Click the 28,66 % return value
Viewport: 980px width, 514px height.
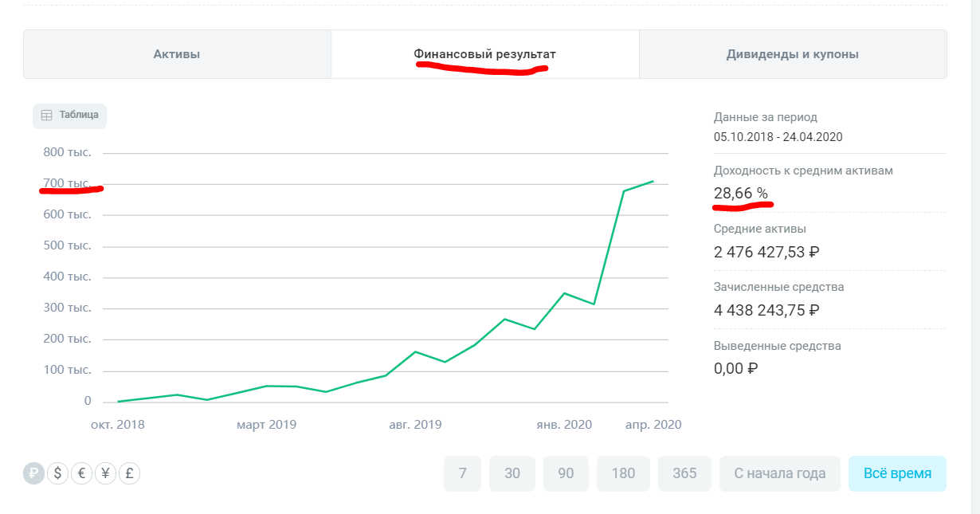(740, 193)
